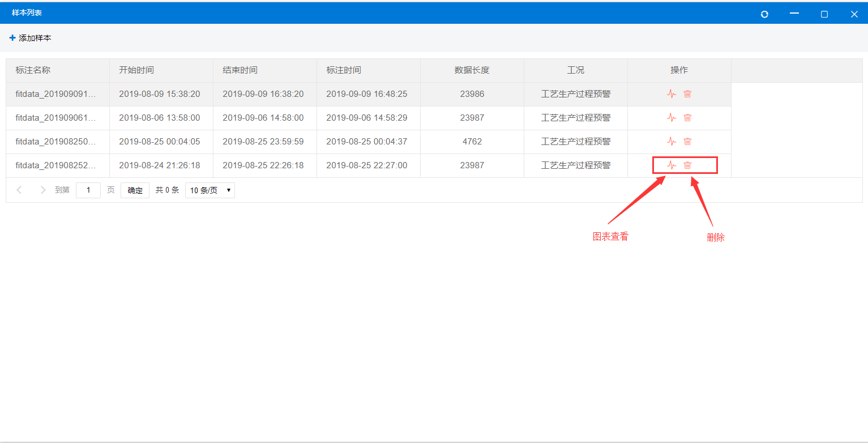The width and height of the screenshot is (868, 443).
Task: Delete the sample starting 2019-08-06 13:58:00
Action: click(687, 118)
